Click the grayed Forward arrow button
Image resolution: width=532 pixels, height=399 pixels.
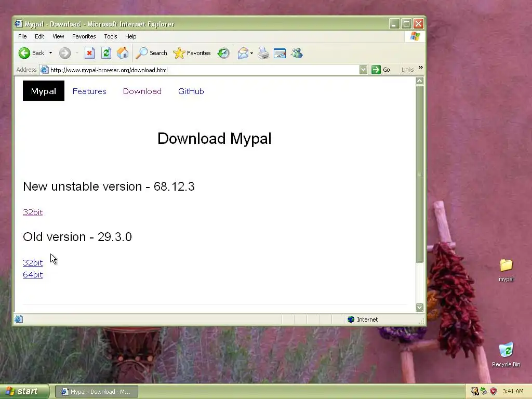point(65,53)
